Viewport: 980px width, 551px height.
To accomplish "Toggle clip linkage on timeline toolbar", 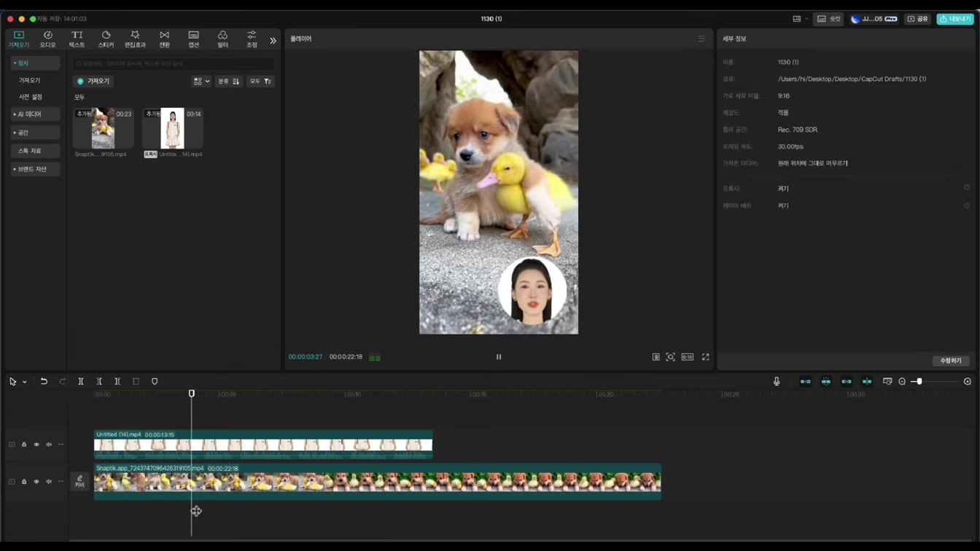I will 847,382.
